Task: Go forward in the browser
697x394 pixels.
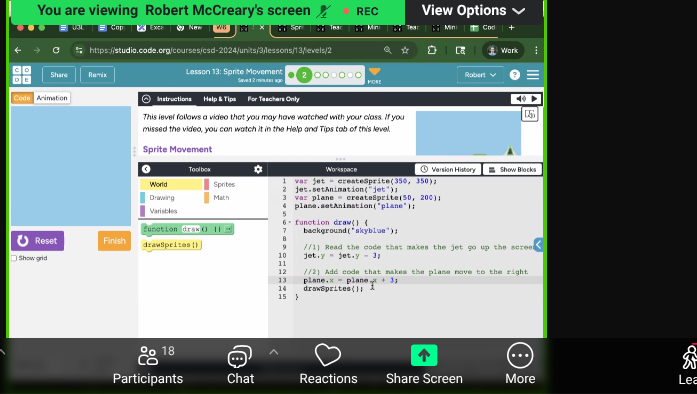Action: pyautogui.click(x=37, y=50)
